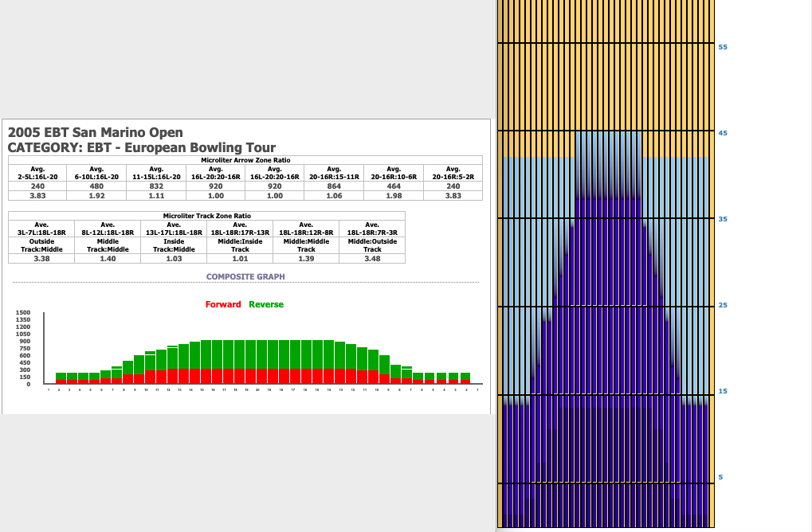Click the ratio 1.11 cell

156,196
